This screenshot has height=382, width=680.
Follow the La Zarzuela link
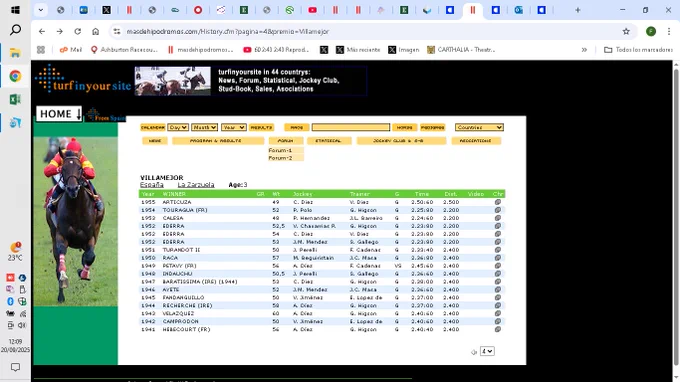tap(196, 185)
